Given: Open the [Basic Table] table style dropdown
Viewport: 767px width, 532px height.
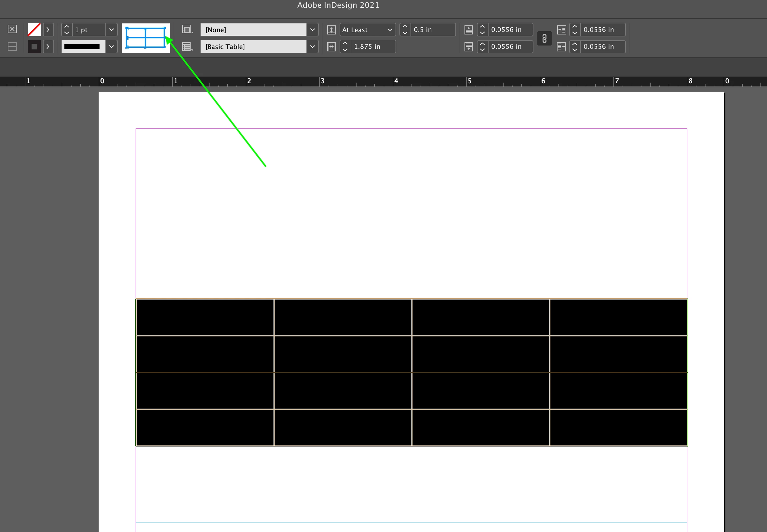Looking at the screenshot, I should (x=312, y=47).
